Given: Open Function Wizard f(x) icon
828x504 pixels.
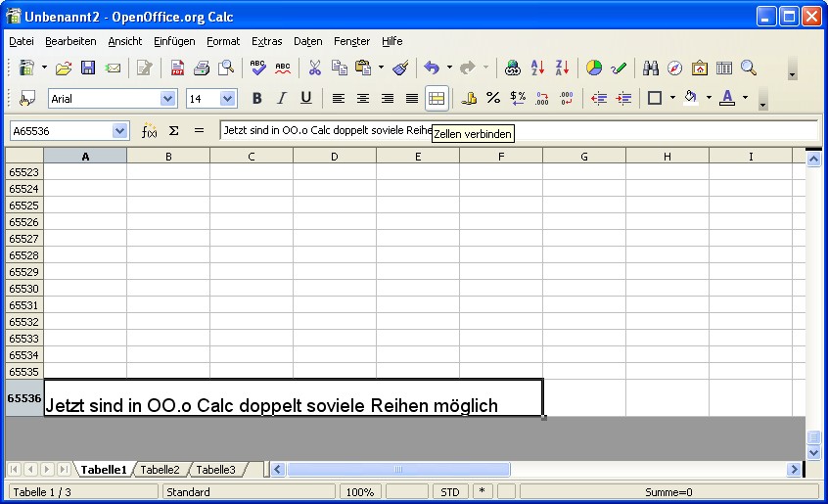Looking at the screenshot, I should point(149,131).
